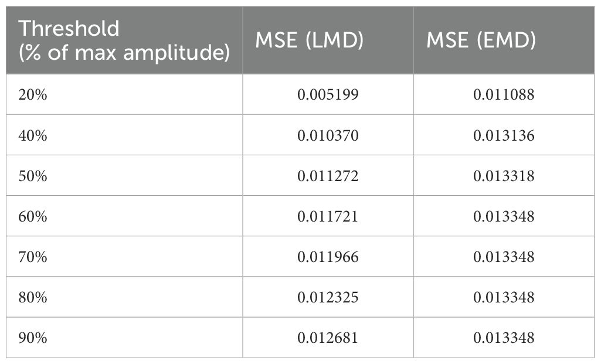The image size is (601, 364).
Task: Click the LMD value 0.011721
Action: point(328,216)
